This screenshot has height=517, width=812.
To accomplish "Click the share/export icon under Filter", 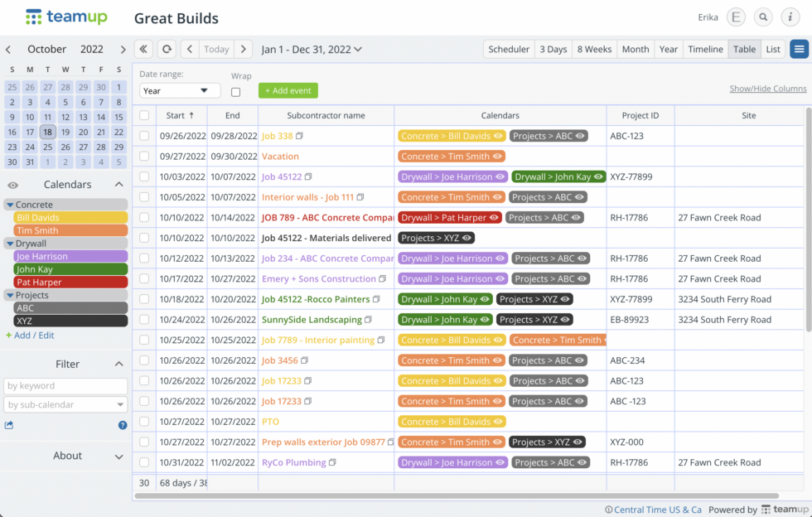I will pos(10,424).
